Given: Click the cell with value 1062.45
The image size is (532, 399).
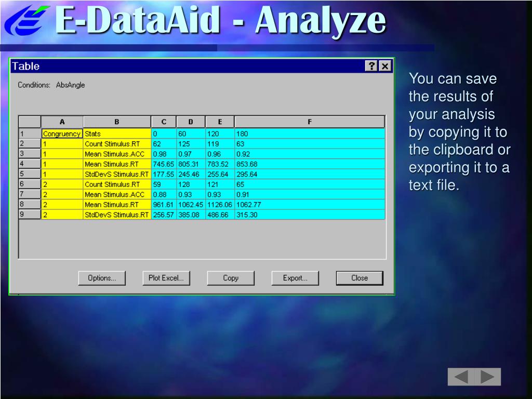Looking at the screenshot, I should click(191, 205).
